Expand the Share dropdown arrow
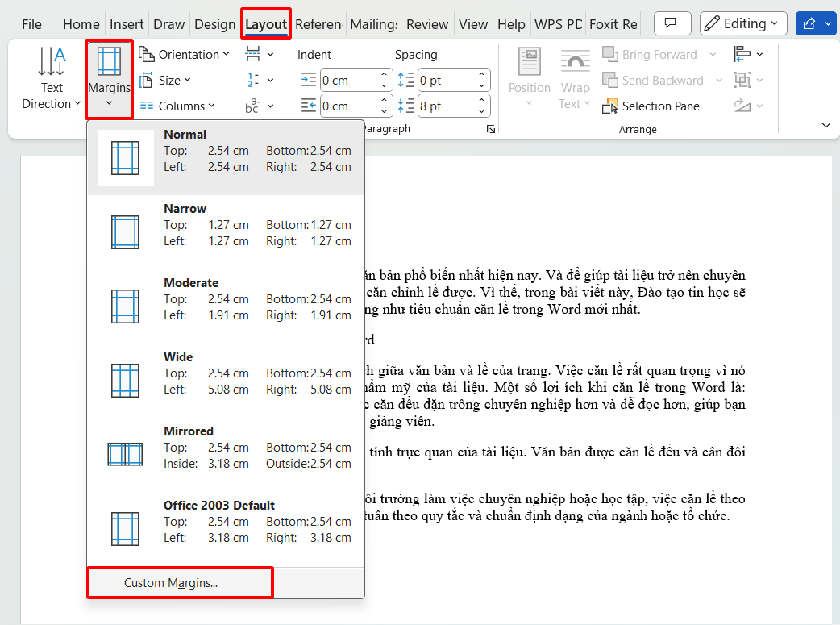This screenshot has width=840, height=625. pyautogui.click(x=830, y=23)
